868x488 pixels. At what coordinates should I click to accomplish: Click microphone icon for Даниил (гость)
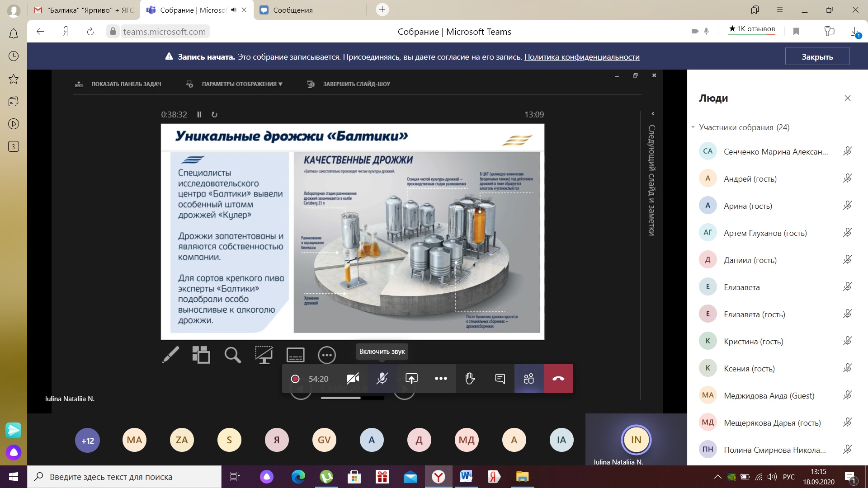pos(848,260)
